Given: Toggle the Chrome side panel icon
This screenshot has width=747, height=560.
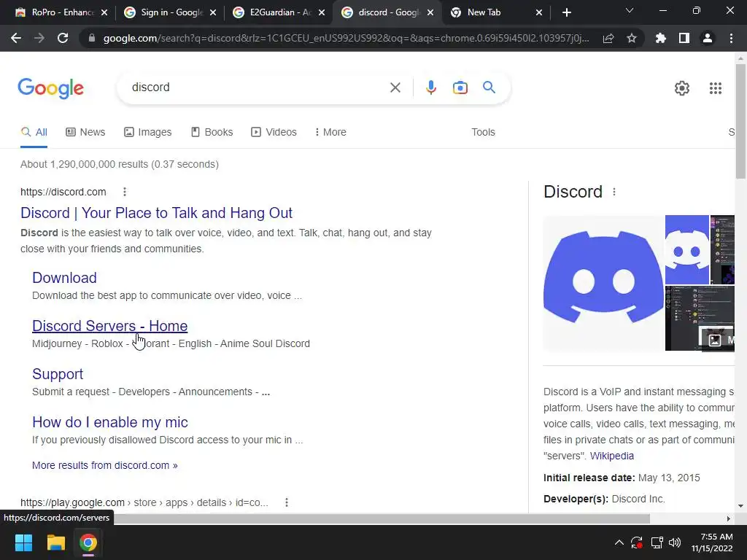Looking at the screenshot, I should click(x=684, y=38).
